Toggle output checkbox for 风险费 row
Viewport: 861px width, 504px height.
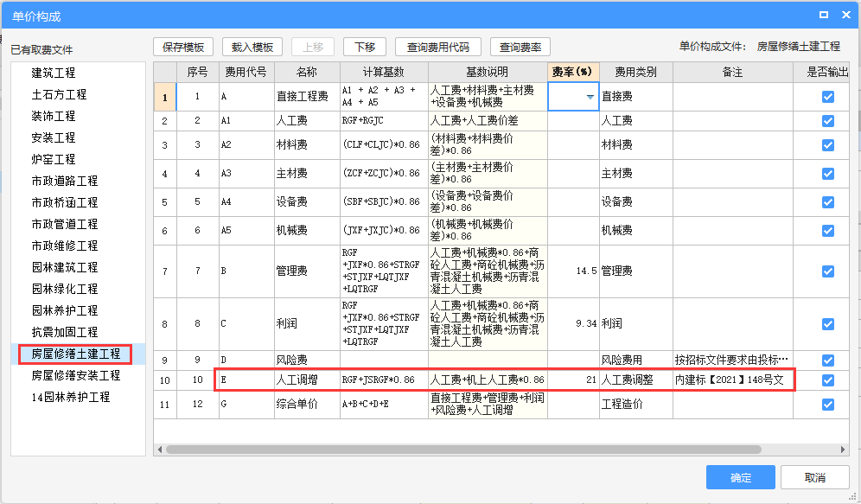(x=828, y=360)
